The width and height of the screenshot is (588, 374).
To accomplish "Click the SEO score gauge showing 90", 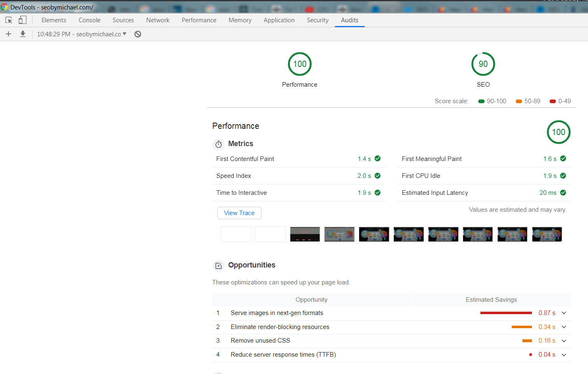I will pyautogui.click(x=483, y=64).
